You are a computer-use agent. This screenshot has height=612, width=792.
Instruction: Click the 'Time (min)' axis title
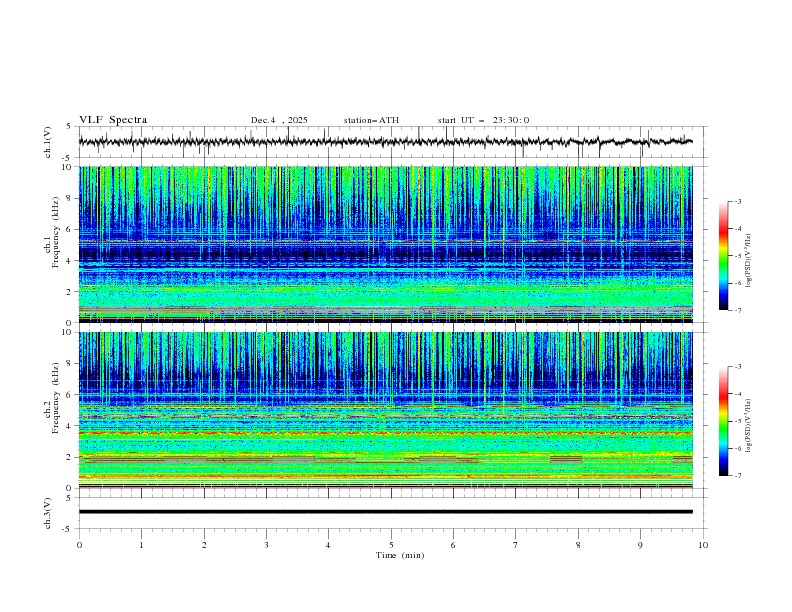400,555
